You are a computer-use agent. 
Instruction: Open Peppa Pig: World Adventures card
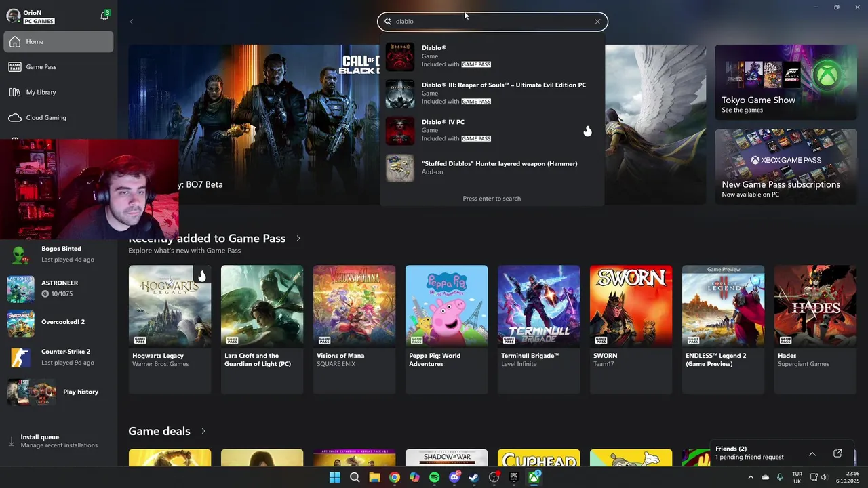[446, 329]
